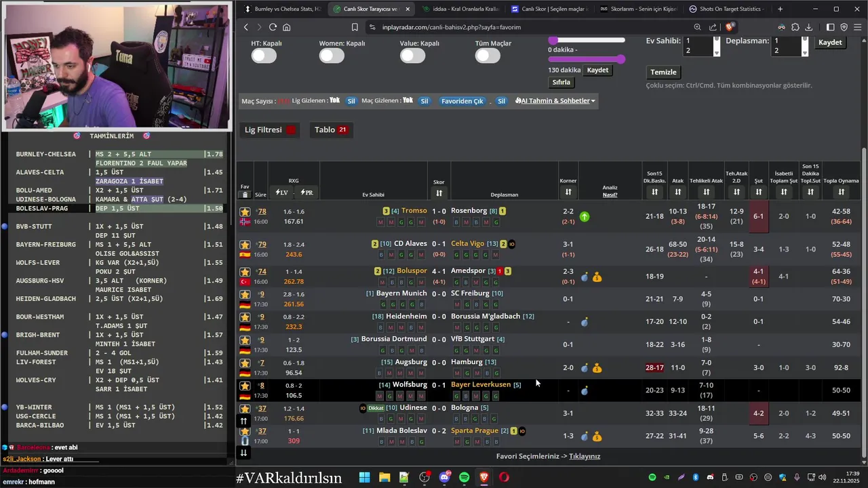Sort by Son15 Dk.Baskı column arrows
The width and height of the screenshot is (868, 488).
pos(654,192)
